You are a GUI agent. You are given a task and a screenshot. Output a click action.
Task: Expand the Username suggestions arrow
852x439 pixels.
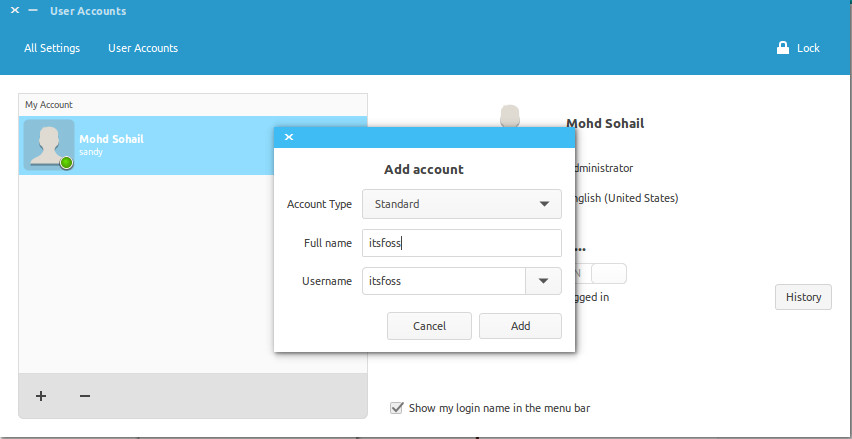[543, 281]
